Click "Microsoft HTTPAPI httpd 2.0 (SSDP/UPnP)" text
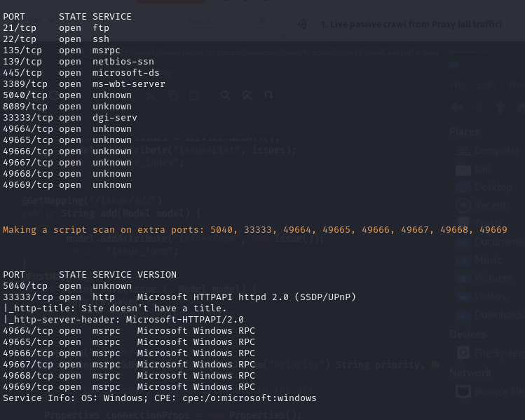The width and height of the screenshot is (525, 420). pos(247,297)
